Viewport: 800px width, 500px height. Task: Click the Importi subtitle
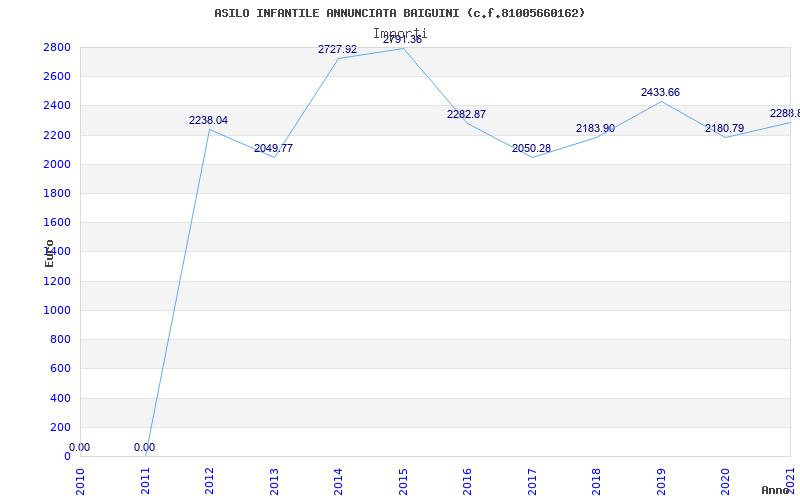click(x=400, y=33)
